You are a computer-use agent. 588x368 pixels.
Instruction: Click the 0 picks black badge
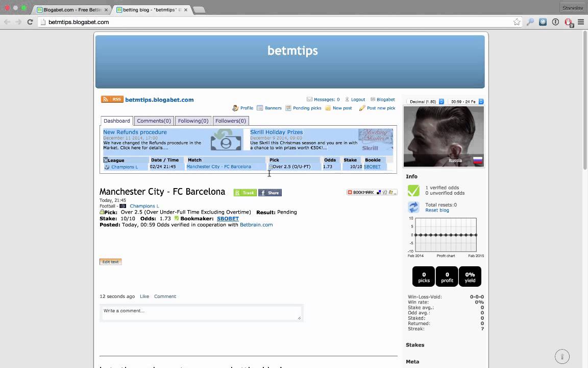point(424,277)
